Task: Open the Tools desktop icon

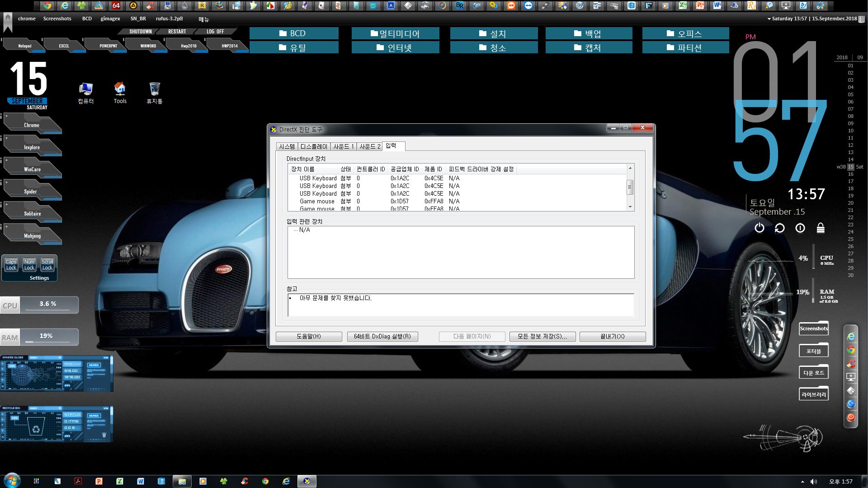Action: coord(120,93)
